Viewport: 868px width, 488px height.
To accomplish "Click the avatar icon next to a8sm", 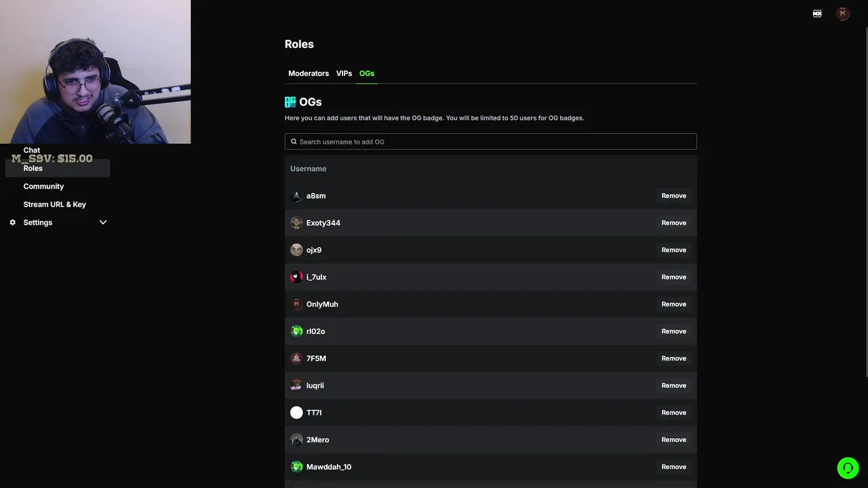I will pos(296,196).
